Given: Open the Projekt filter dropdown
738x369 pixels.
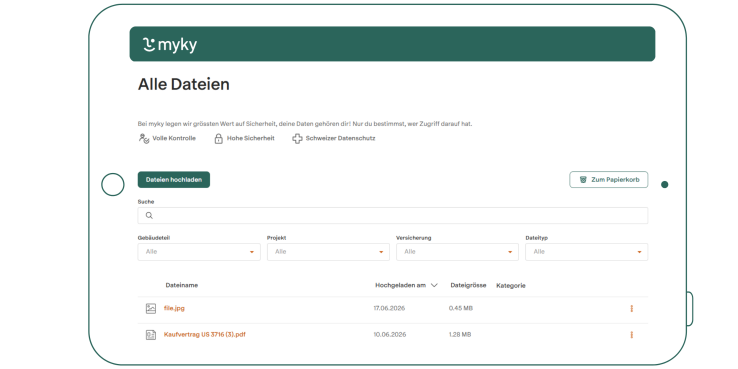Looking at the screenshot, I should pyautogui.click(x=329, y=252).
